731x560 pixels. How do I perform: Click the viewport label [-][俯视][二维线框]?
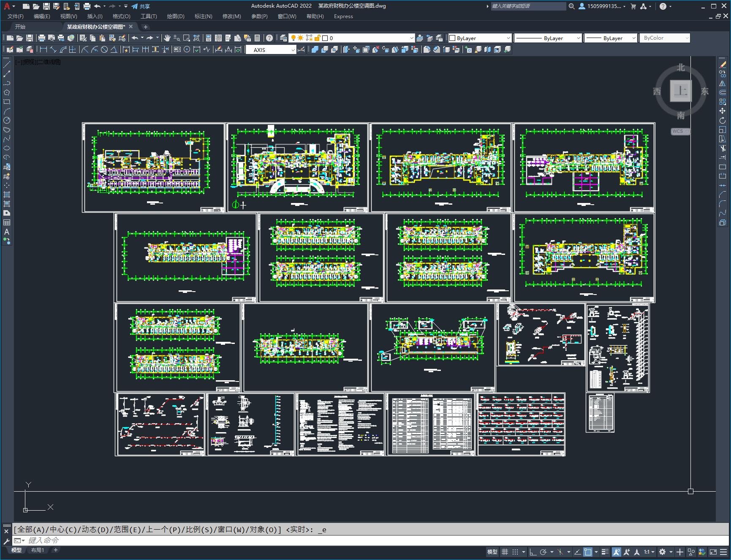pyautogui.click(x=38, y=62)
